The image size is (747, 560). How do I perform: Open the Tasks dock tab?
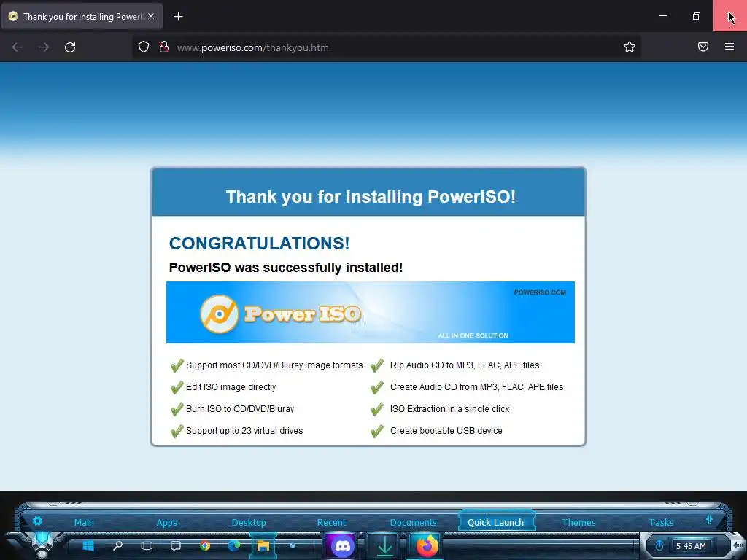(661, 522)
